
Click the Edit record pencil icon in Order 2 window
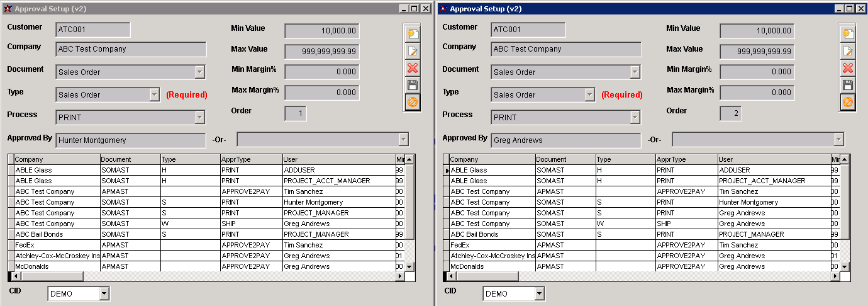(x=848, y=51)
